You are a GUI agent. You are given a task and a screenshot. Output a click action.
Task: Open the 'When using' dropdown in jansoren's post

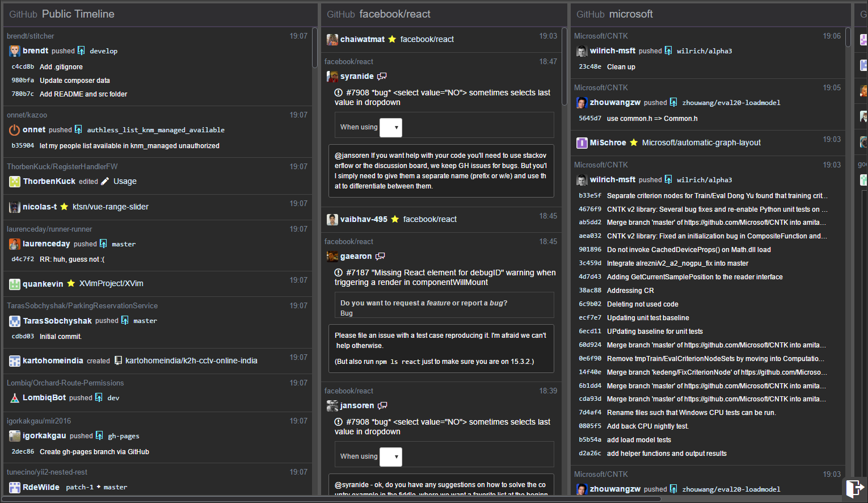pos(391,457)
